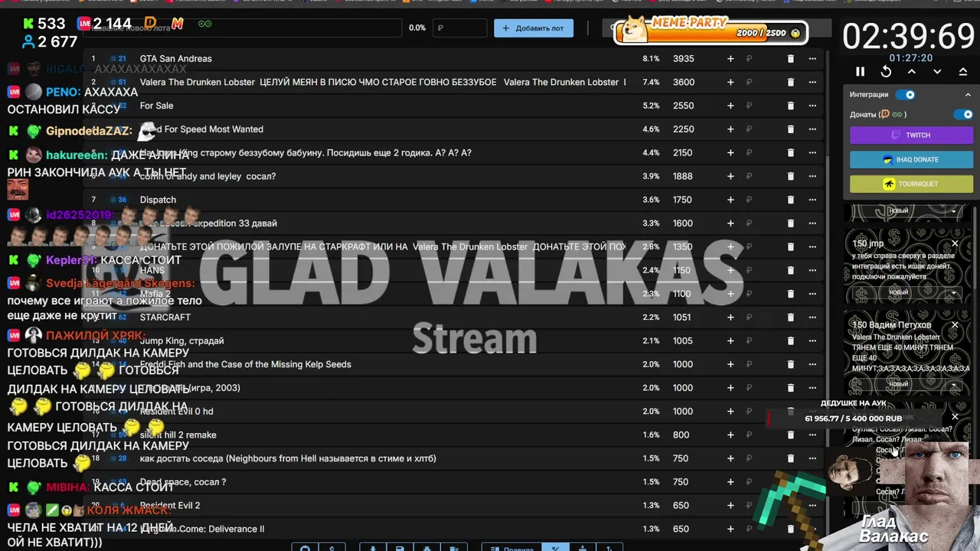Delete the Speed Most Wanted lot
980x551 pixels.
click(791, 129)
